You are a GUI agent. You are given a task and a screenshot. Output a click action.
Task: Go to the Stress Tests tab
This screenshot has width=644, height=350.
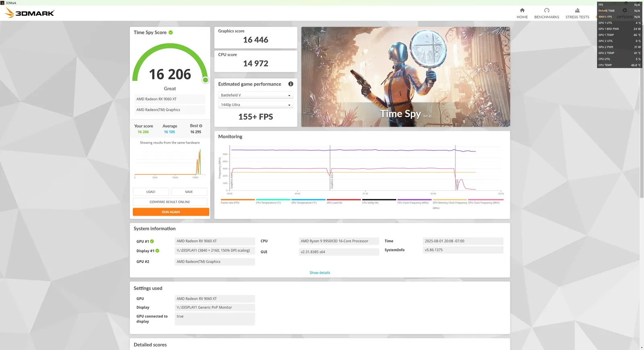coord(577,17)
